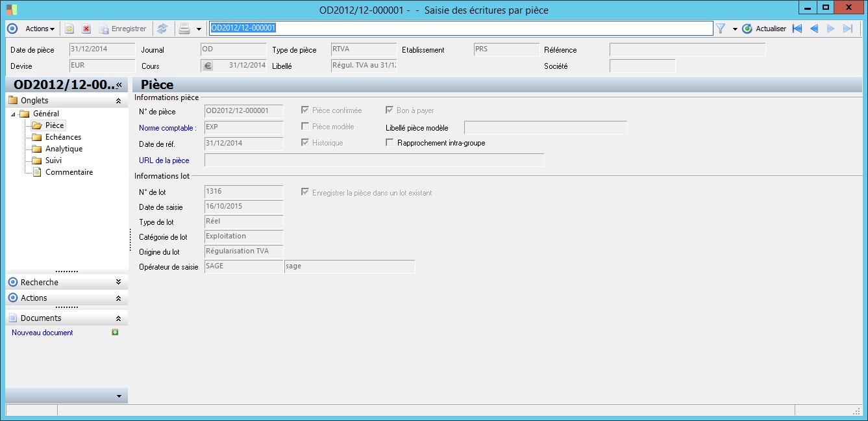Click the euro currency icon next to Cours
Image resolution: width=868 pixels, height=421 pixels.
[x=208, y=66]
